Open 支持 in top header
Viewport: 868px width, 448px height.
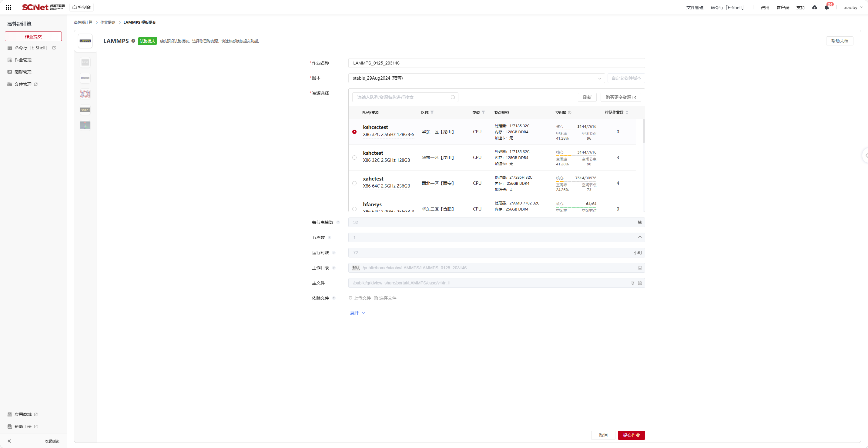click(x=801, y=7)
